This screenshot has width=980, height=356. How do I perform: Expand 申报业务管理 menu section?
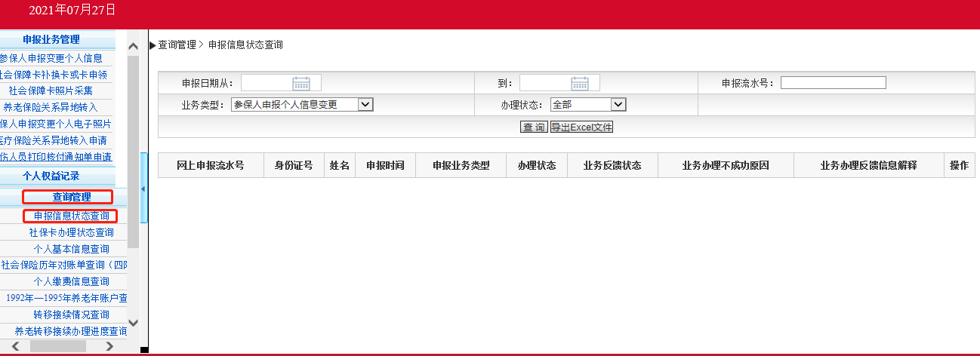point(51,40)
